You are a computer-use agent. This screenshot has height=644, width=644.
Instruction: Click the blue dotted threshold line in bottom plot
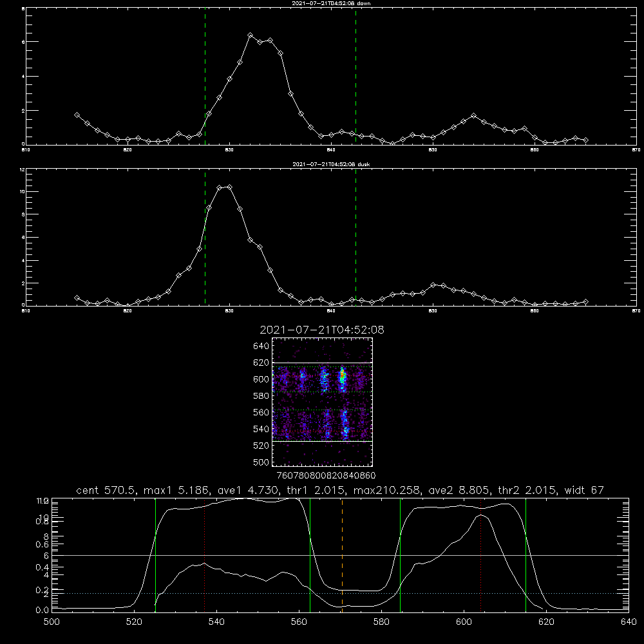pos(340,594)
